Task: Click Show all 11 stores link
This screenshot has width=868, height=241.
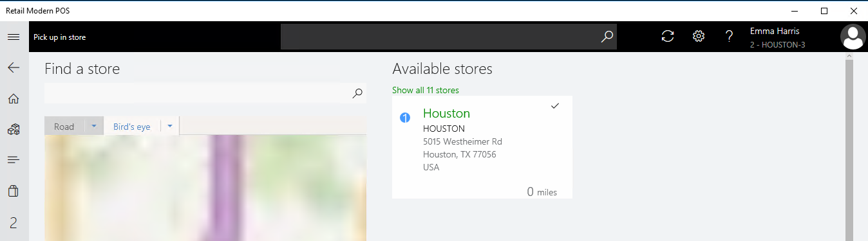Action: (426, 90)
